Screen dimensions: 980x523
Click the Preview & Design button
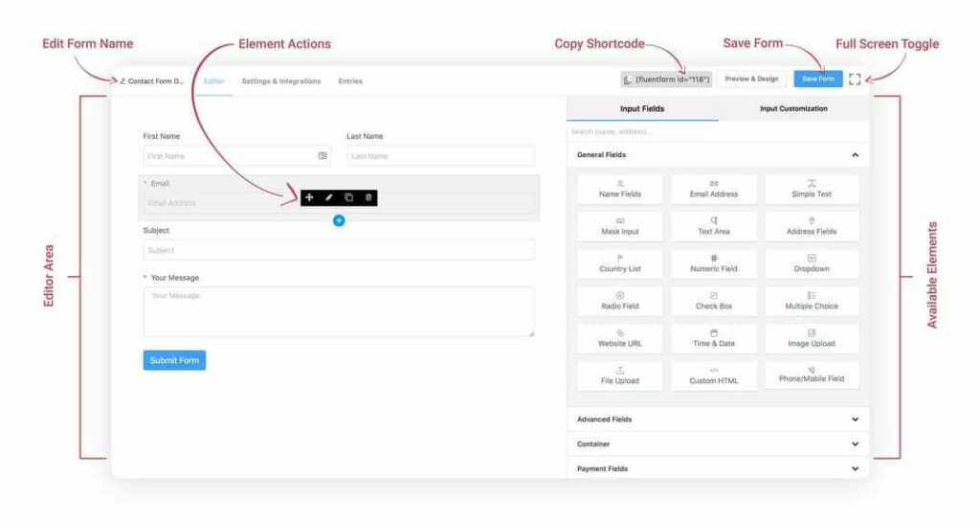(x=751, y=79)
